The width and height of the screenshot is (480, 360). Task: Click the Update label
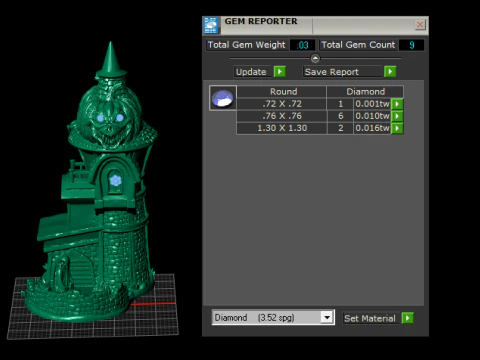[251, 72]
